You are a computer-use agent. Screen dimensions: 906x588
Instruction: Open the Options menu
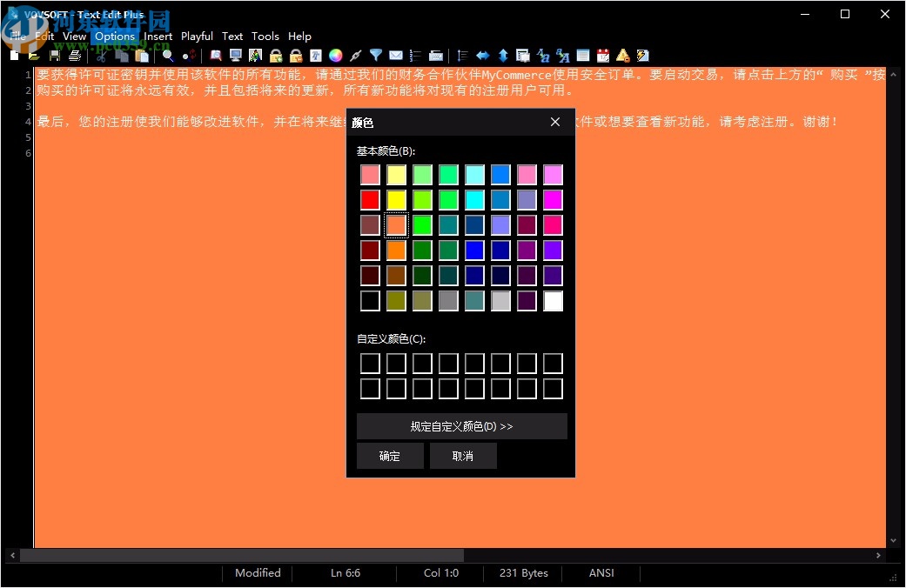pyautogui.click(x=114, y=37)
